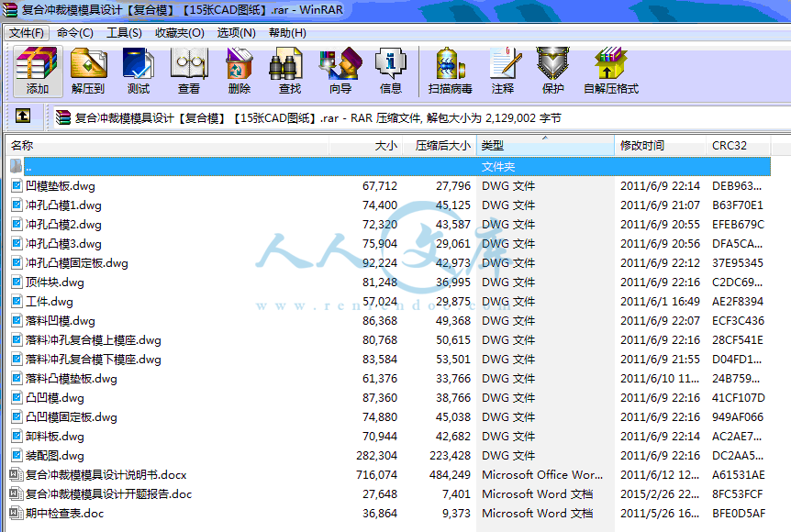Image resolution: width=791 pixels, height=532 pixels.
Task: Click the size value 67,712
Action: [380, 185]
